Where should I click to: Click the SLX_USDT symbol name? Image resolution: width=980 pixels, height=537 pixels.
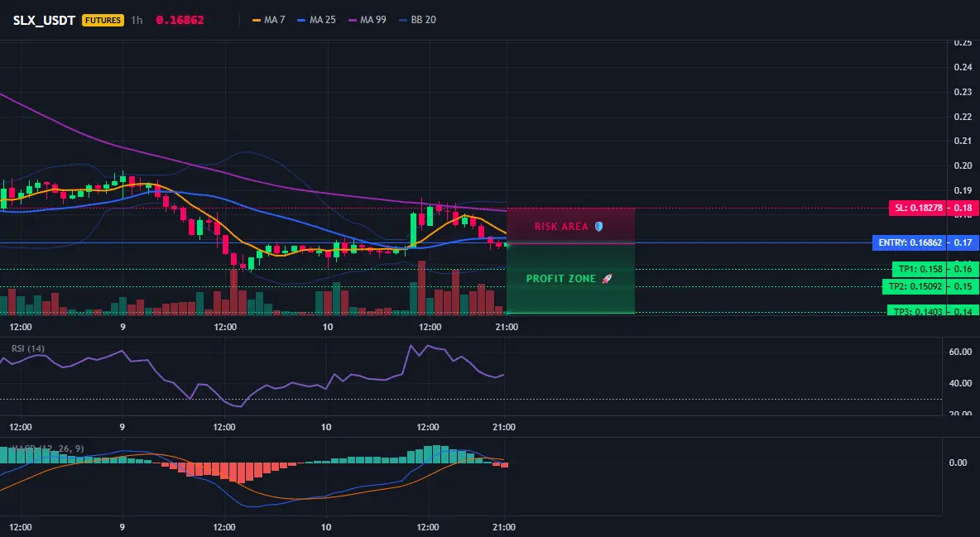tap(44, 20)
